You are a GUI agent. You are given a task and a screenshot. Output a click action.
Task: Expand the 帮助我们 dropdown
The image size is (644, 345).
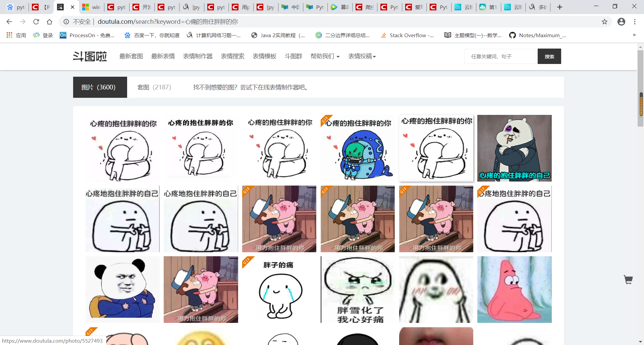click(x=325, y=56)
